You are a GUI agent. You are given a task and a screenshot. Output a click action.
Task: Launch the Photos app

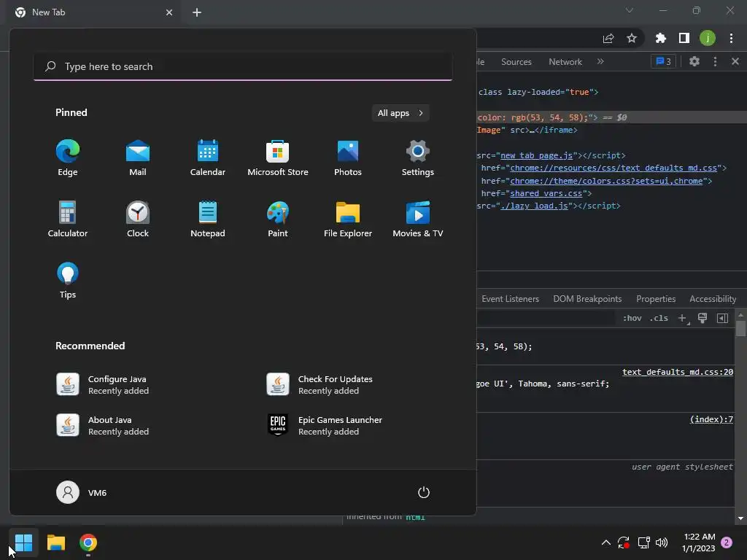(x=348, y=158)
